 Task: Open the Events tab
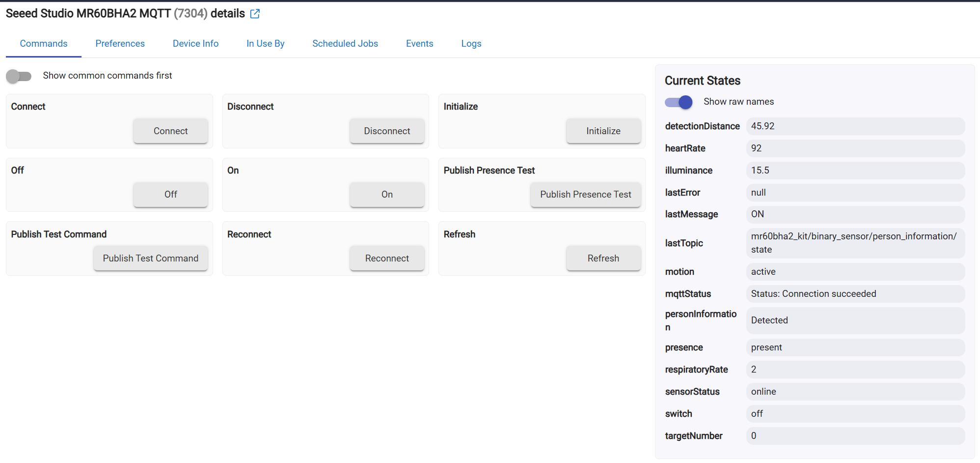[420, 44]
